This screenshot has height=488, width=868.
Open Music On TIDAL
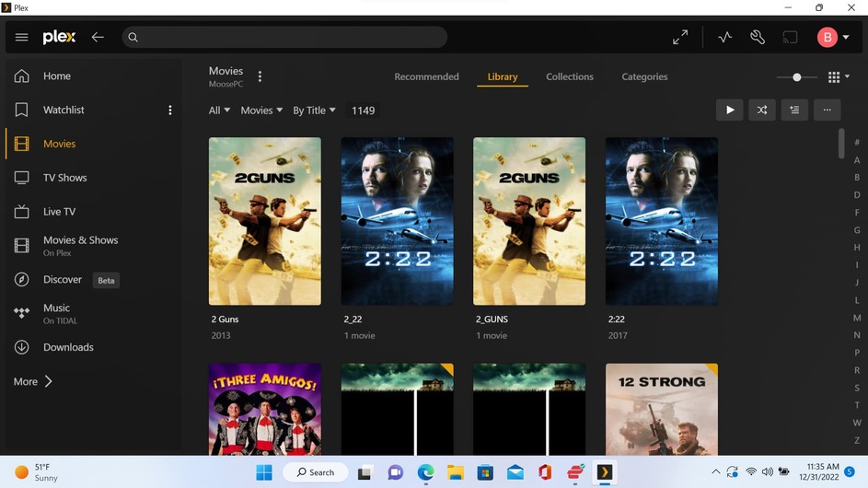[x=60, y=313]
